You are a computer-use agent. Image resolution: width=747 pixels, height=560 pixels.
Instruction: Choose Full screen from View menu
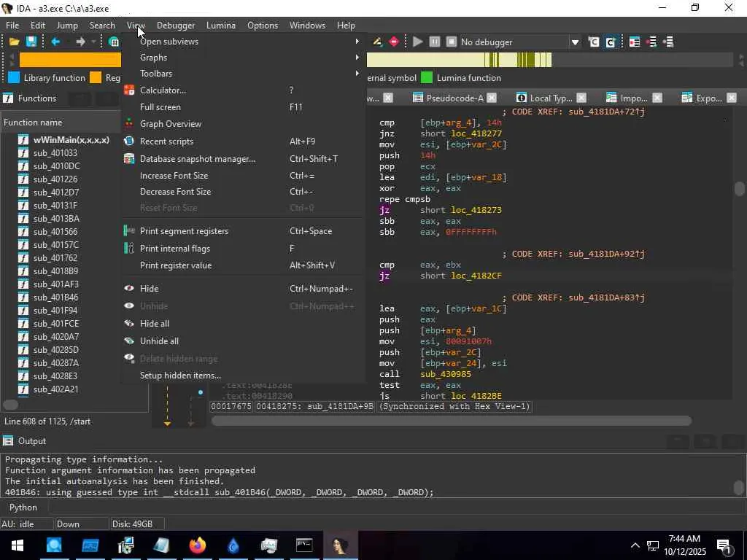(243, 107)
